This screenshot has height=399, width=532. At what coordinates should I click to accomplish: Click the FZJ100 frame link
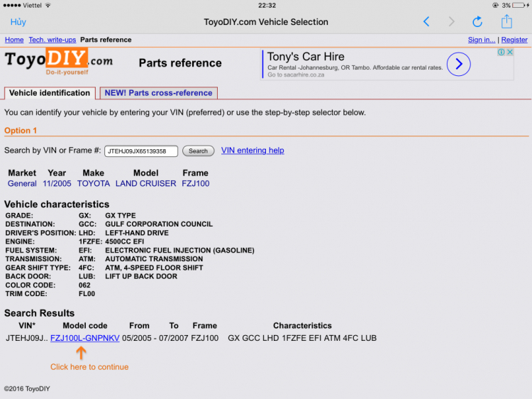pos(196,183)
